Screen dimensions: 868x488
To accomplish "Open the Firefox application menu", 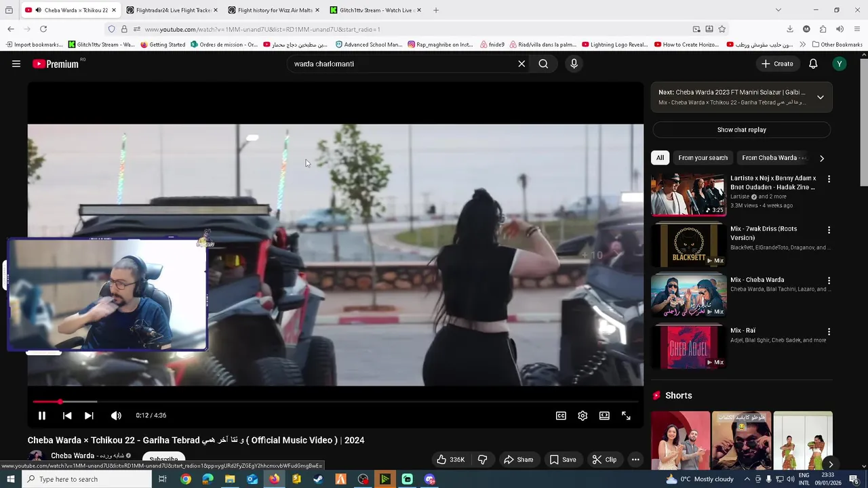I will tap(856, 29).
